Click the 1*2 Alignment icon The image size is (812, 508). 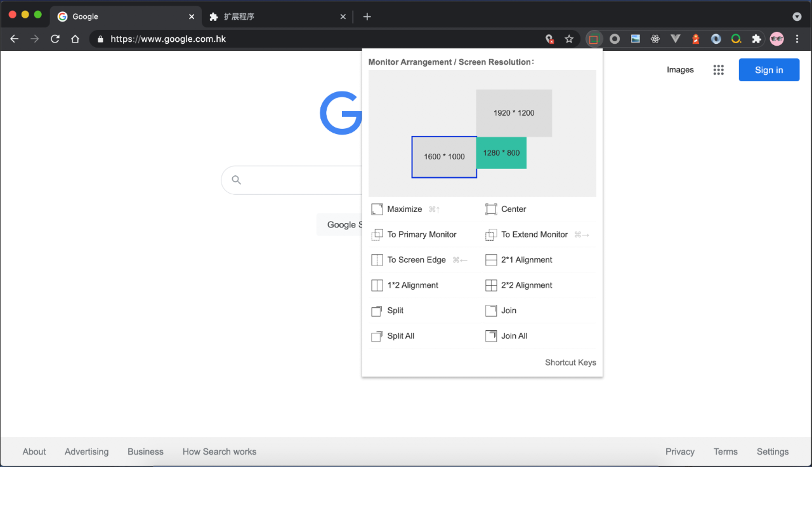[x=377, y=285]
